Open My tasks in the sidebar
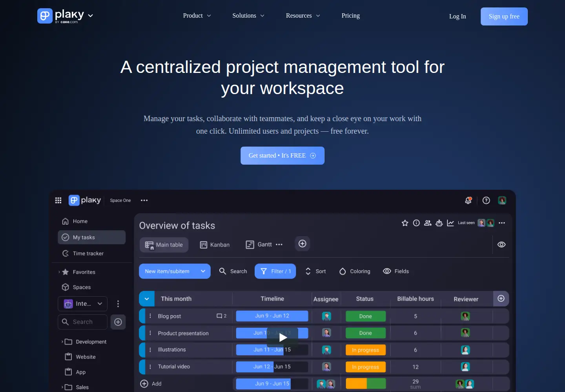Image resolution: width=565 pixels, height=392 pixels. click(x=92, y=237)
